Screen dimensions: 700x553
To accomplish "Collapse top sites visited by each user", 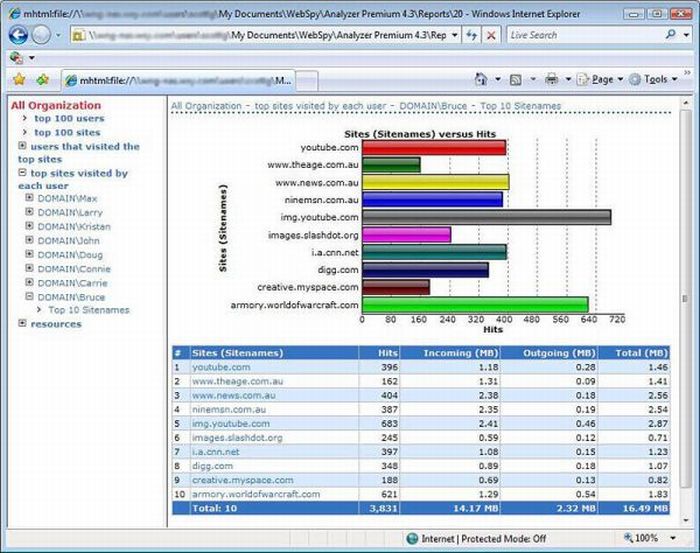I will coord(22,173).
